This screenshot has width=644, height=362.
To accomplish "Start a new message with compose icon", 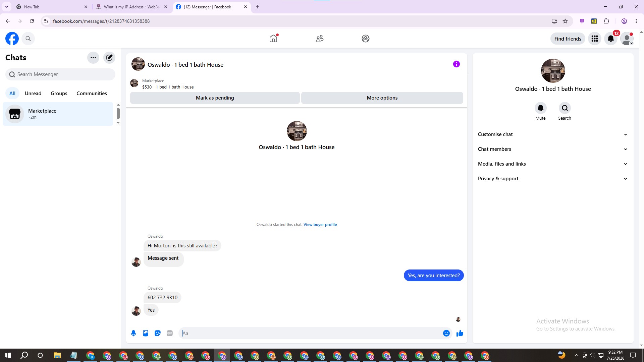I will 109,58.
